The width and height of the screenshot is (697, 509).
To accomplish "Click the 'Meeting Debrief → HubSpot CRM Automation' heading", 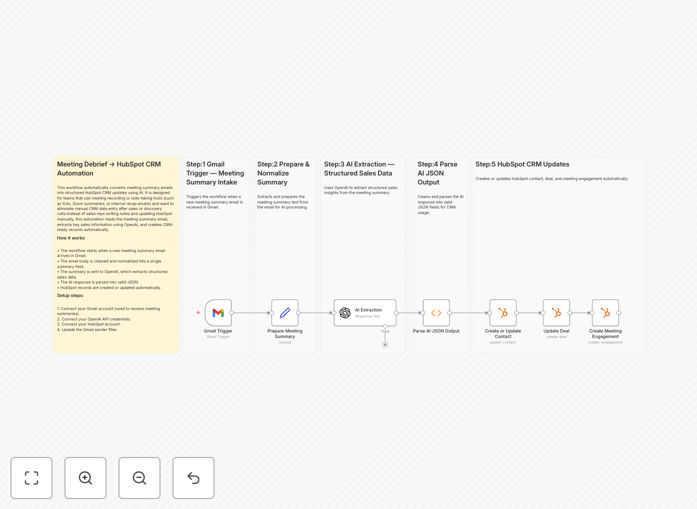I will [109, 168].
